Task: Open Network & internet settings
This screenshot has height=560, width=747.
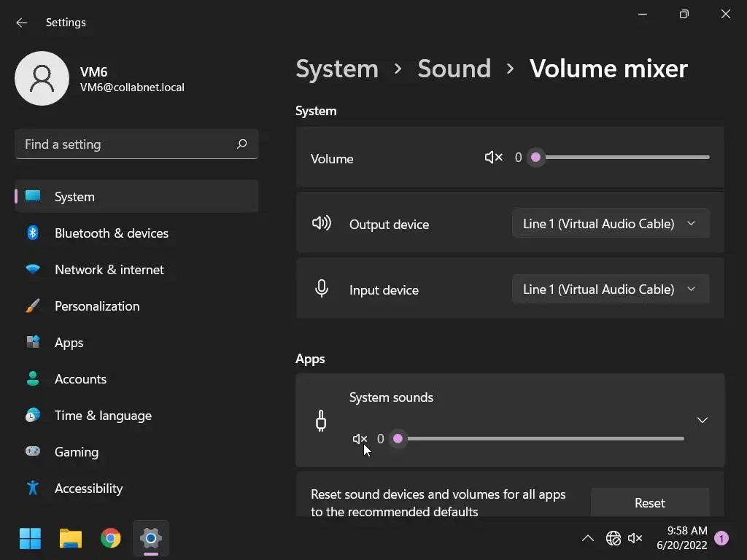Action: tap(109, 270)
